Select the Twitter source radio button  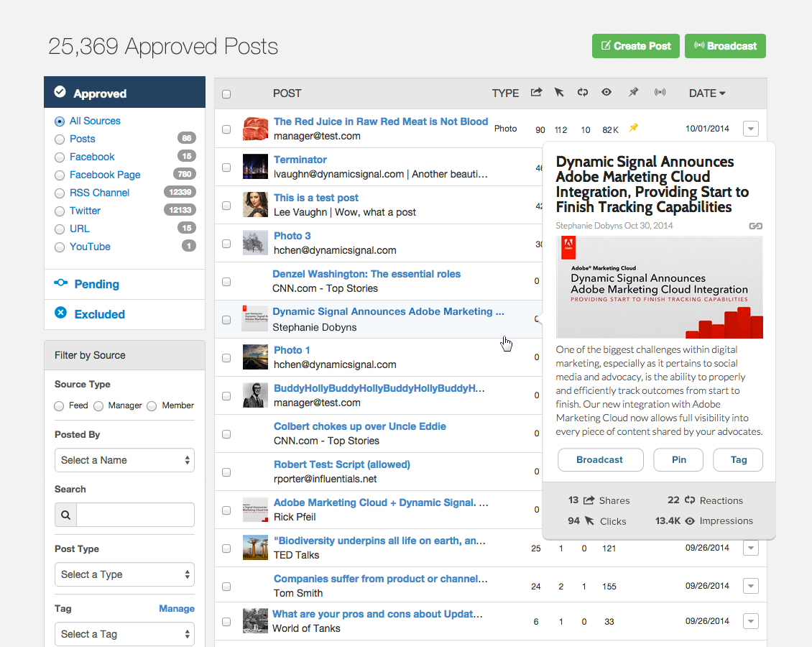(60, 211)
